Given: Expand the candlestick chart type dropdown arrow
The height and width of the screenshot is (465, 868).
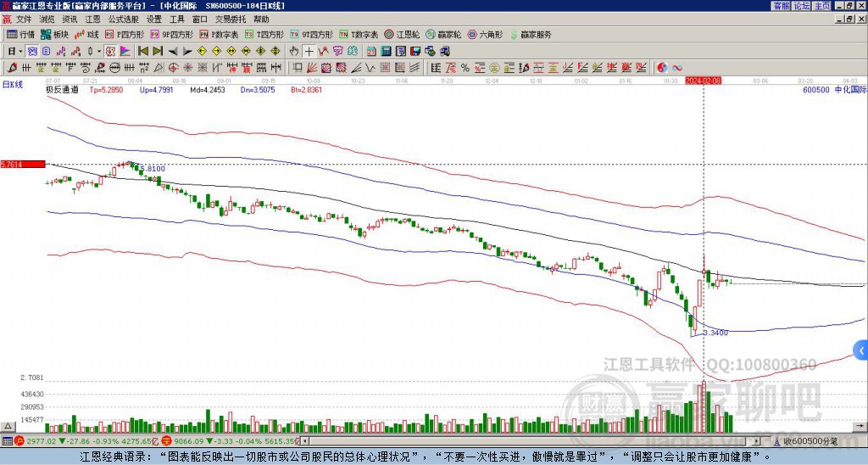Looking at the screenshot, I should [99, 52].
